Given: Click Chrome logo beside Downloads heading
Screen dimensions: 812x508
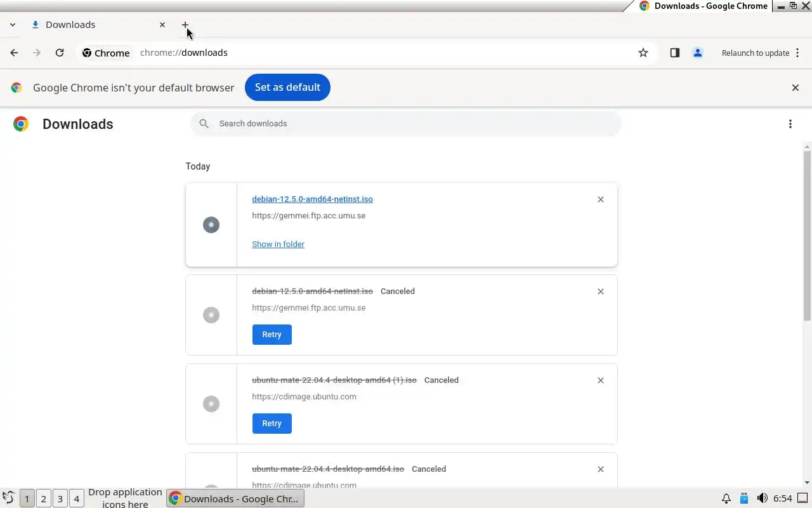Looking at the screenshot, I should [x=21, y=124].
